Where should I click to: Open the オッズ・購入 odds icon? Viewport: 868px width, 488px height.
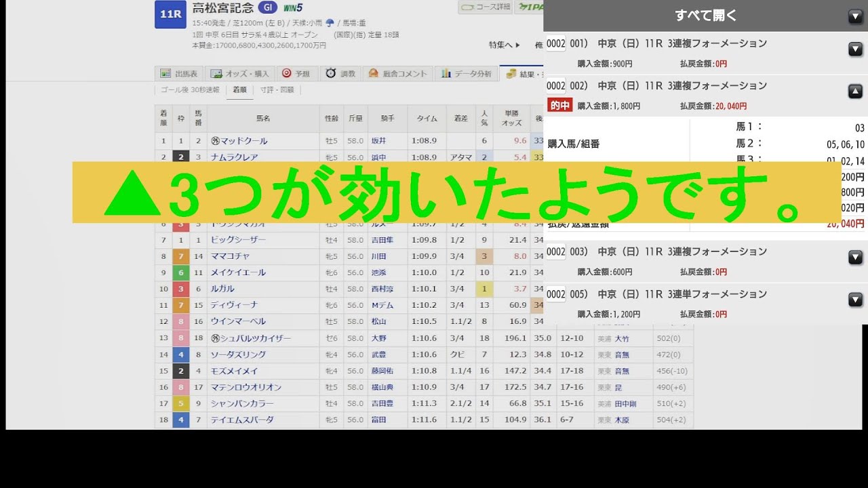point(216,73)
